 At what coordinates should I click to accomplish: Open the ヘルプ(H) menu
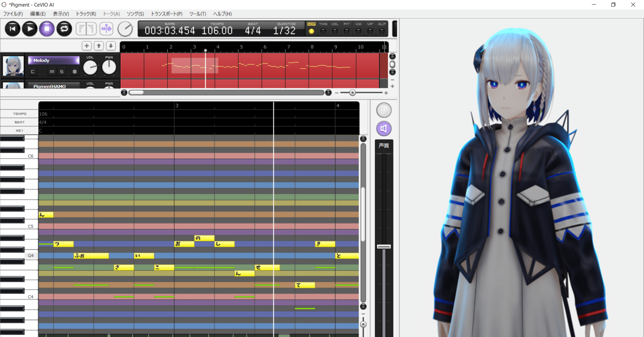point(222,14)
